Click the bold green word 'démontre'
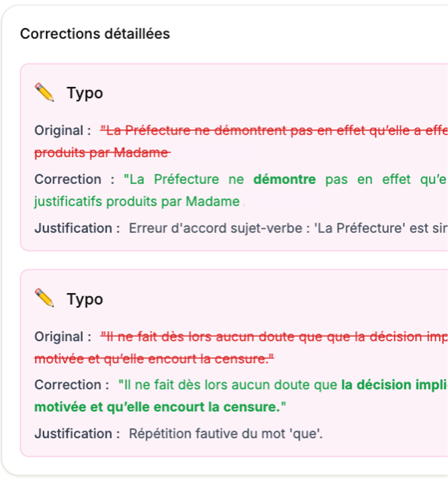This screenshot has height=481, width=448. tap(284, 179)
